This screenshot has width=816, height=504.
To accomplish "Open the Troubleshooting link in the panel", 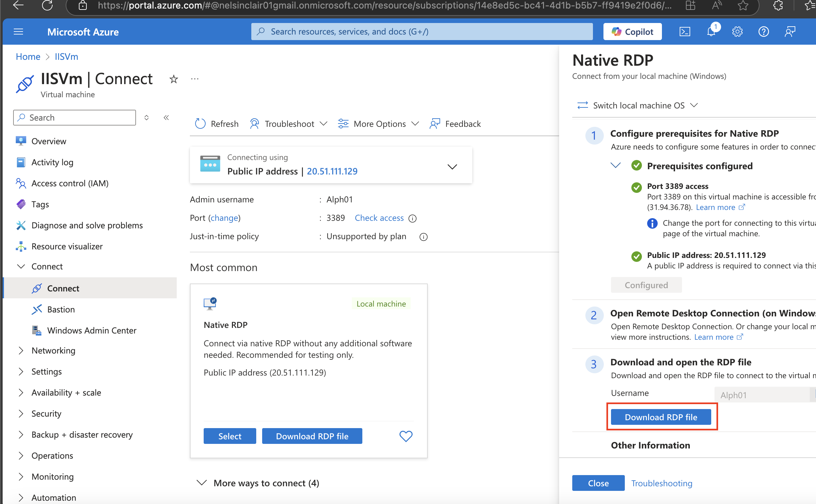I will pos(662,483).
